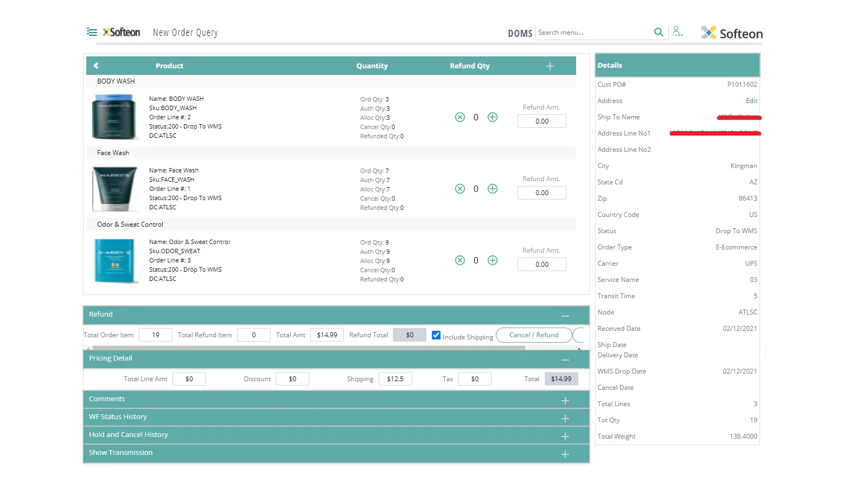This screenshot has height=488, width=868.
Task: Collapse the Refund section
Action: point(565,316)
